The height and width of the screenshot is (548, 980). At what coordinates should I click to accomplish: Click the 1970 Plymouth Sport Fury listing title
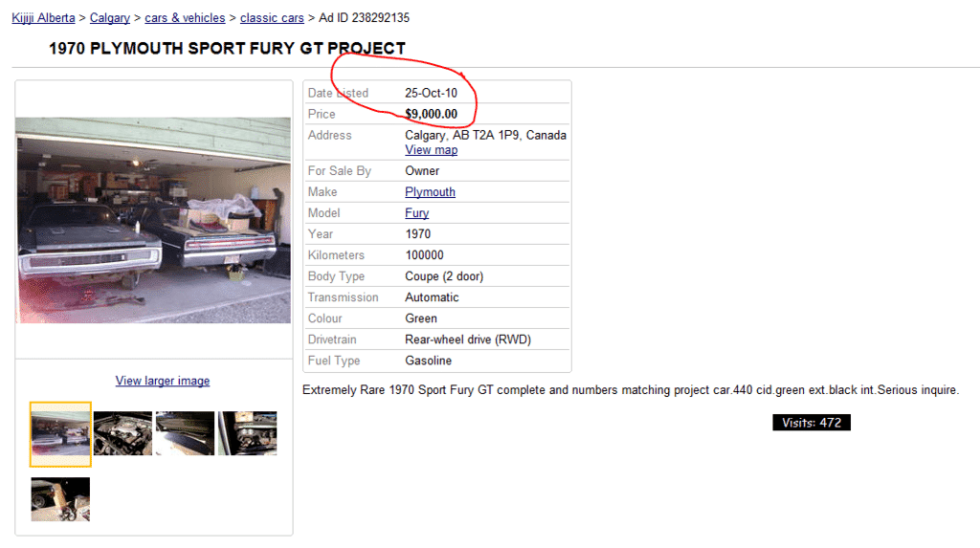[227, 49]
